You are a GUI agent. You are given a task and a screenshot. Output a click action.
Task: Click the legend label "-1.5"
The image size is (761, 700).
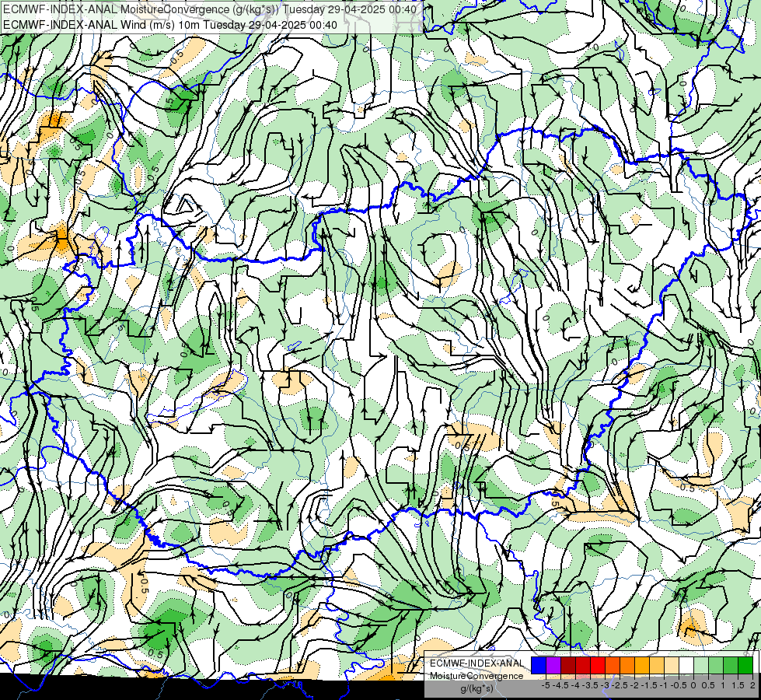pyautogui.click(x=649, y=685)
